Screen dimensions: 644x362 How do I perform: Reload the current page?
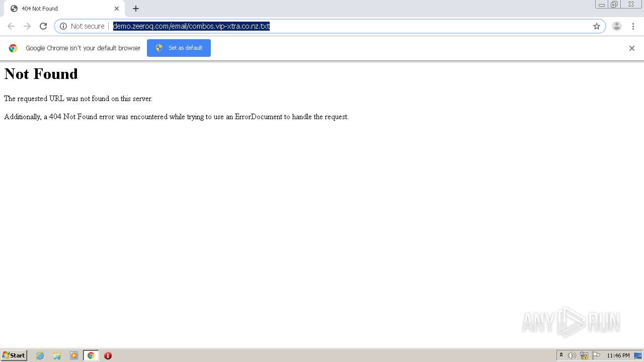pos(43,26)
